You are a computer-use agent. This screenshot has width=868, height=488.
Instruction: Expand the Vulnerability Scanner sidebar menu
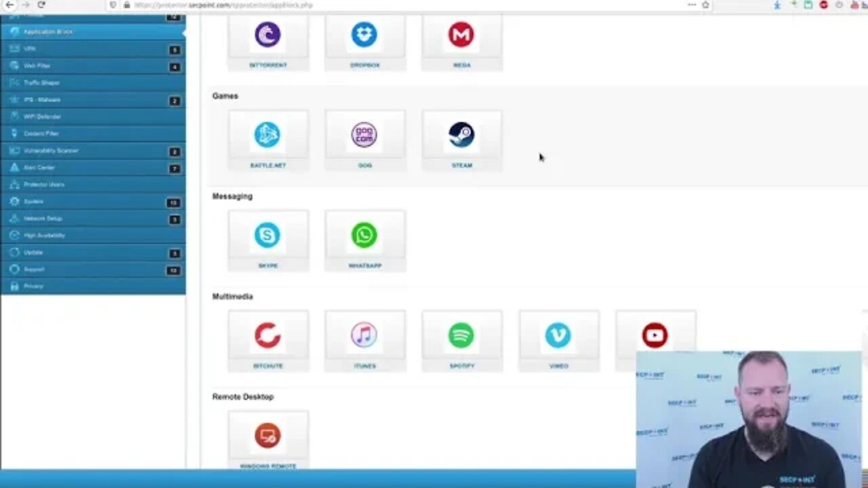pos(93,150)
